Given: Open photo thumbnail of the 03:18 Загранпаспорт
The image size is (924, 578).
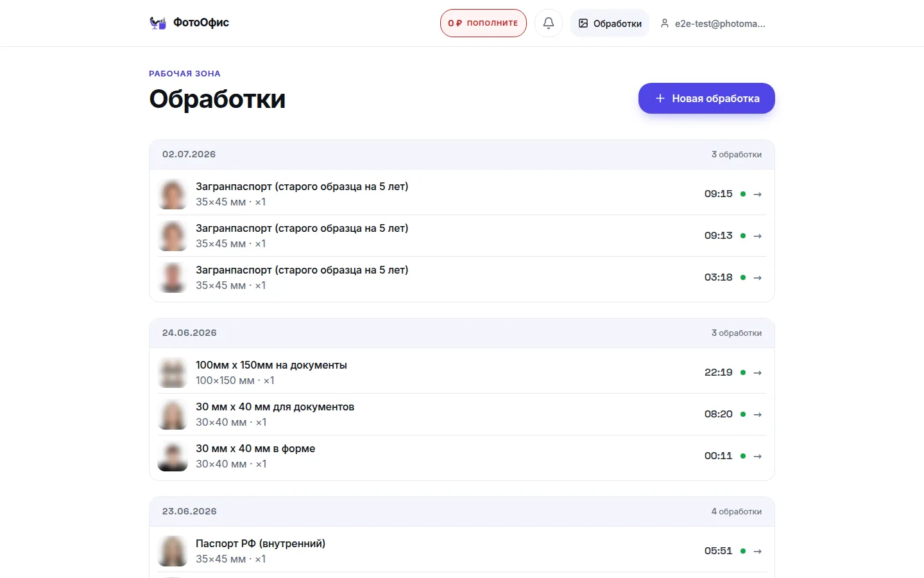Looking at the screenshot, I should point(173,277).
